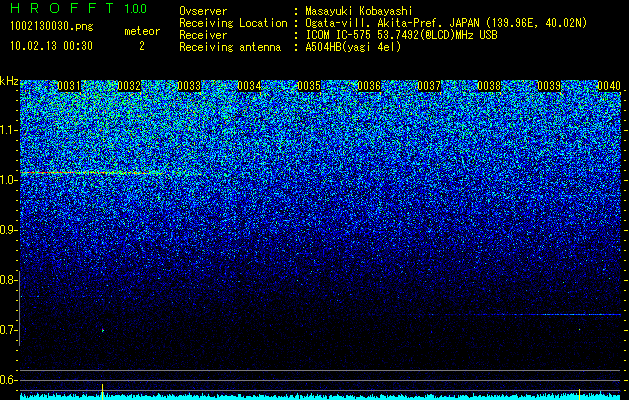Click the 0037 time marker
629x400 pixels.
pos(429,86)
